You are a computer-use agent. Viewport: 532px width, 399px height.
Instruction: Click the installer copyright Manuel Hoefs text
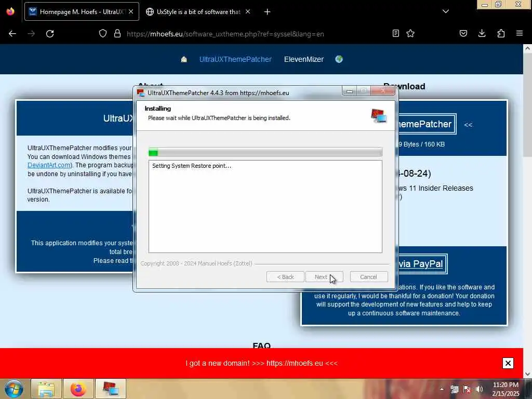pyautogui.click(x=196, y=263)
